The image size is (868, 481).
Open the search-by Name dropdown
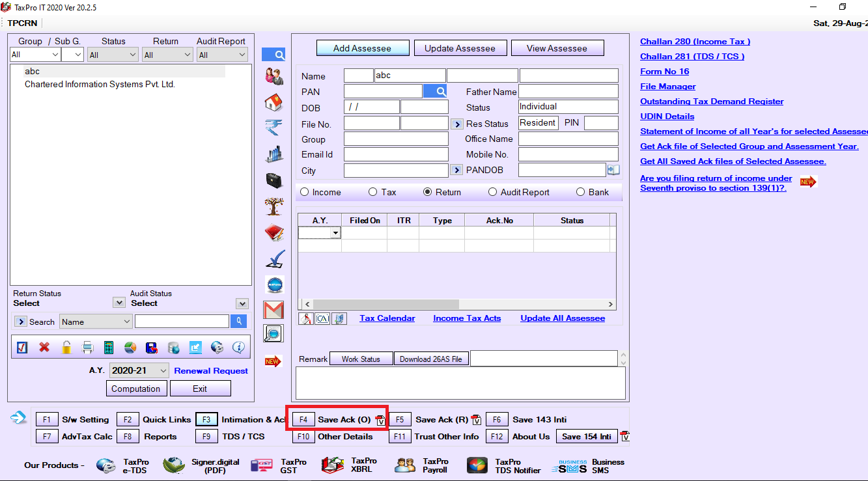point(96,322)
